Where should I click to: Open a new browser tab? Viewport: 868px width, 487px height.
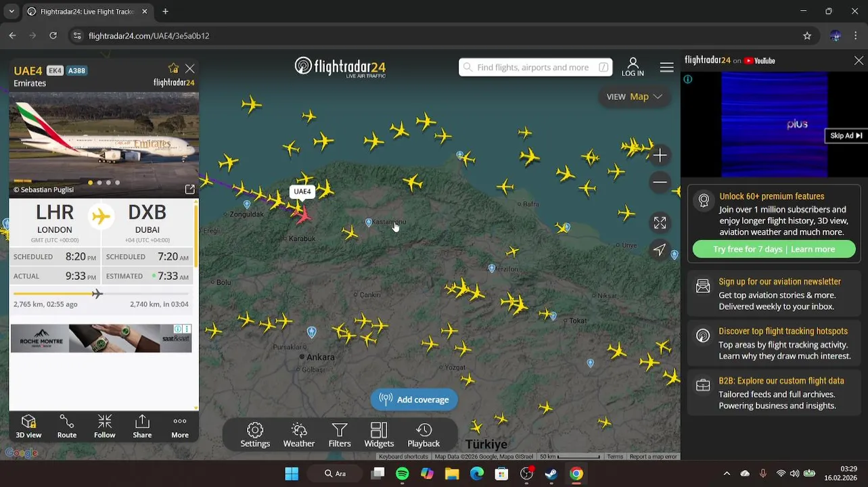pyautogui.click(x=165, y=11)
